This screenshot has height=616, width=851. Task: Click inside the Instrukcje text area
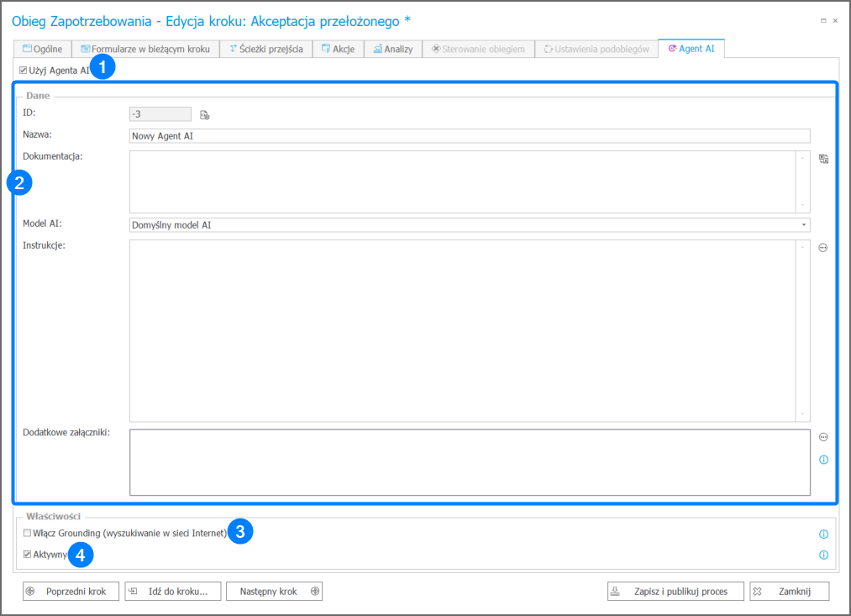pos(462,330)
